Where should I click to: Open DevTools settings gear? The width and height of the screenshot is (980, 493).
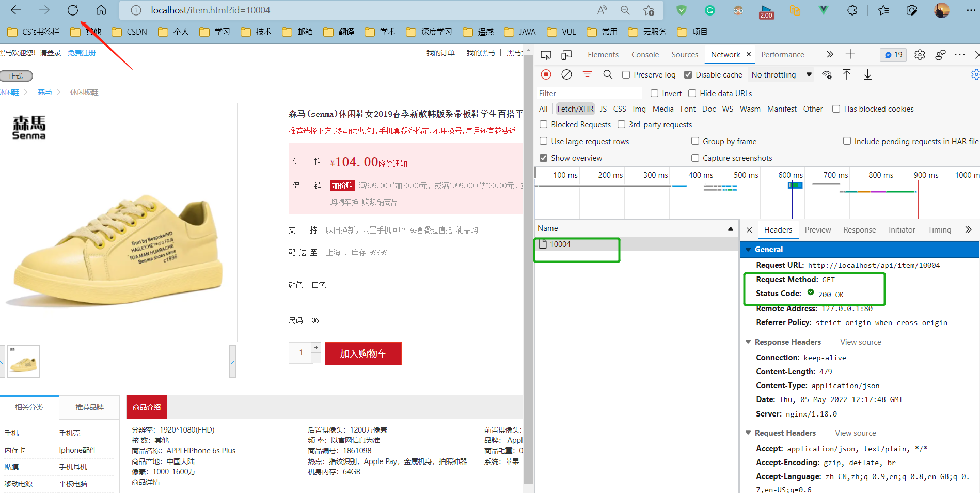[920, 55]
